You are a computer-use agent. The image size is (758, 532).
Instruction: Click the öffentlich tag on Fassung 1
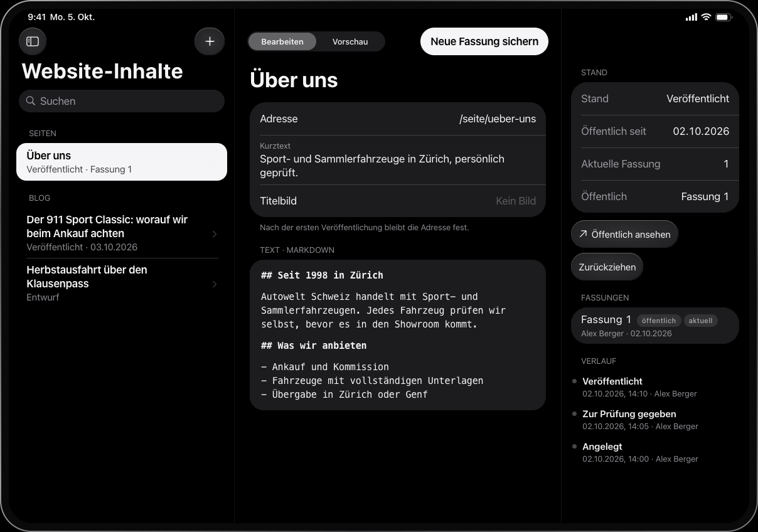pyautogui.click(x=659, y=321)
